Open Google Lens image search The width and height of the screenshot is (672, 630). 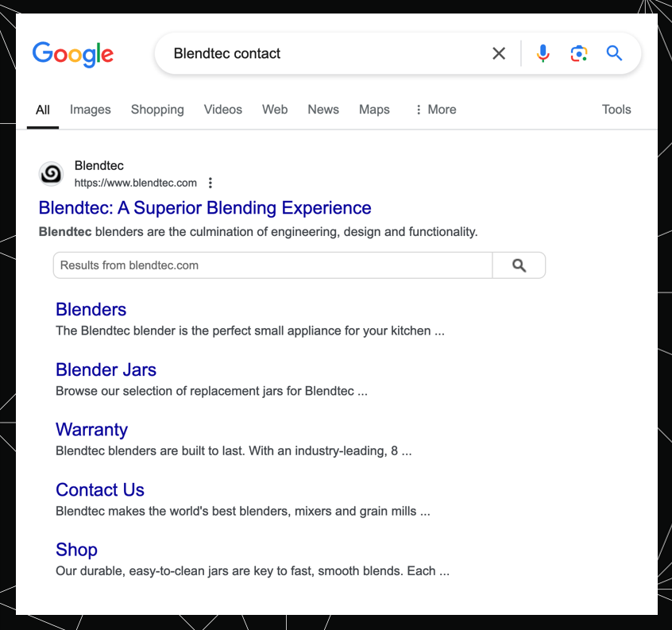click(579, 53)
